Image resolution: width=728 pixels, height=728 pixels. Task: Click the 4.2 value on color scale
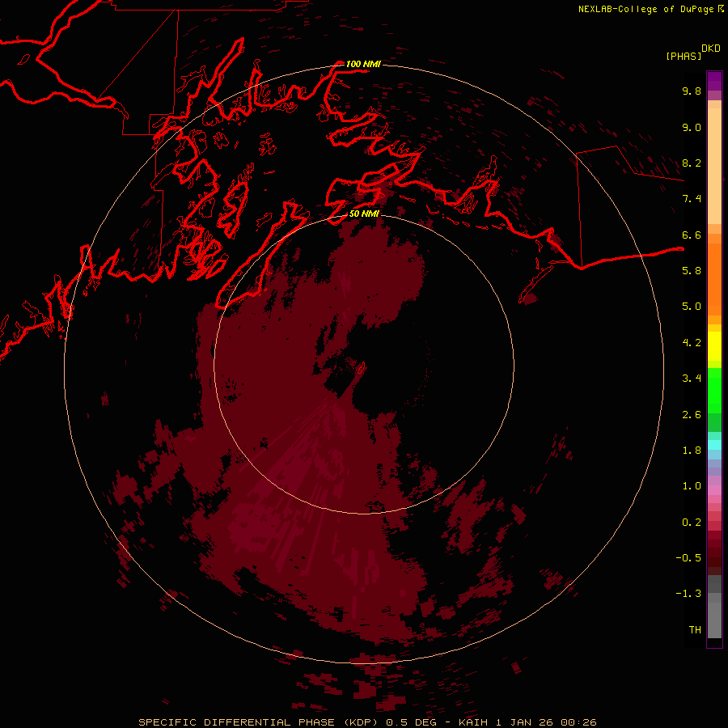(692, 343)
